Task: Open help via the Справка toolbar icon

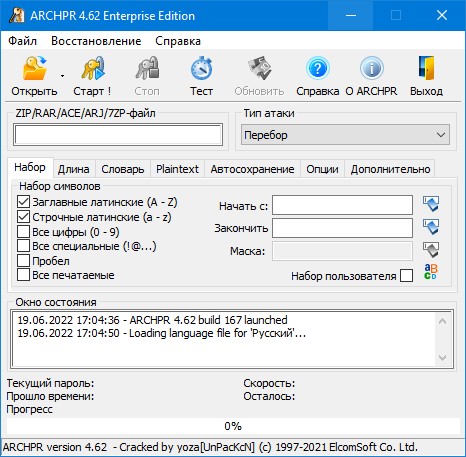Action: (318, 76)
